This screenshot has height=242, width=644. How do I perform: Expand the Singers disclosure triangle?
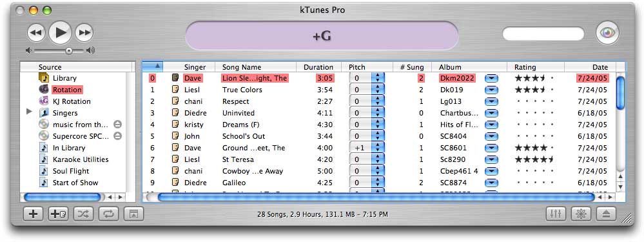coord(29,112)
